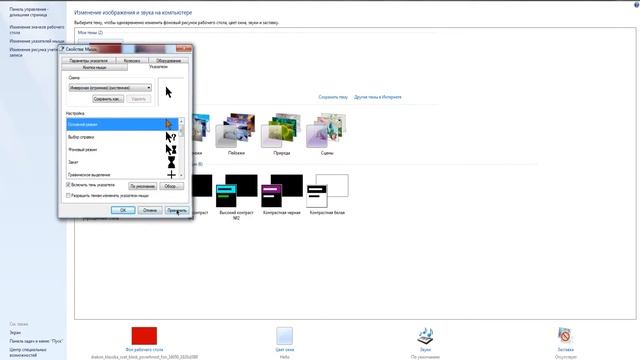Click the Обзор... button in Mouse Properties
This screenshot has height=360, width=640.
[171, 186]
